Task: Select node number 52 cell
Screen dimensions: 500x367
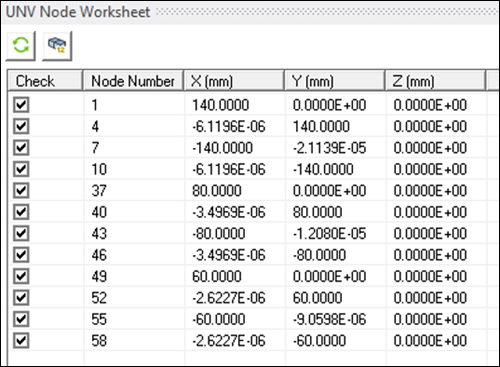Action: 134,298
